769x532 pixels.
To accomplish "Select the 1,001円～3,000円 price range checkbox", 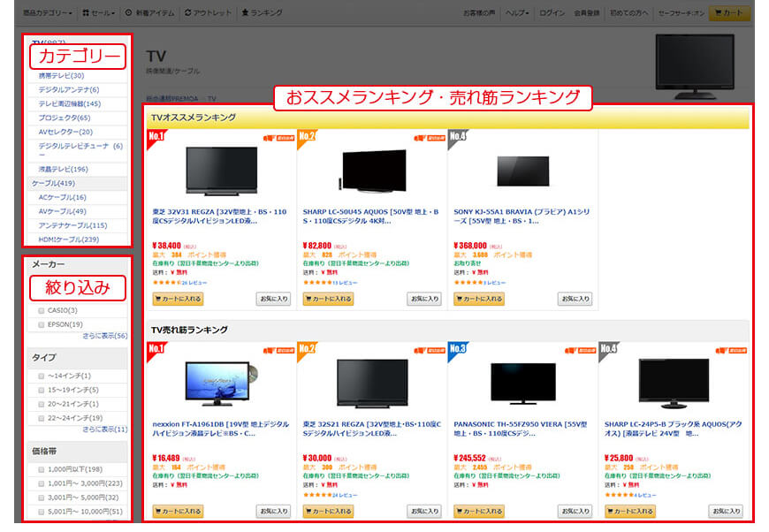I will click(x=42, y=483).
